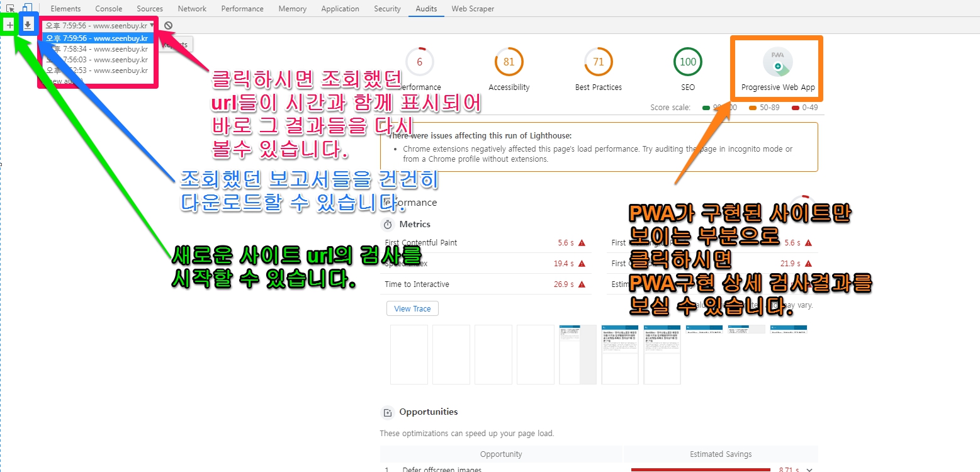The width and height of the screenshot is (980, 472).
Task: Click the Accessibility score gauge showing 81
Action: click(x=509, y=62)
